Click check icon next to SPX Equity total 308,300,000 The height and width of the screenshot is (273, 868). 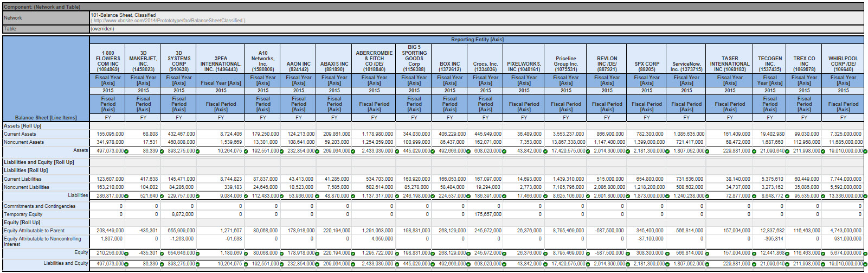click(x=667, y=253)
